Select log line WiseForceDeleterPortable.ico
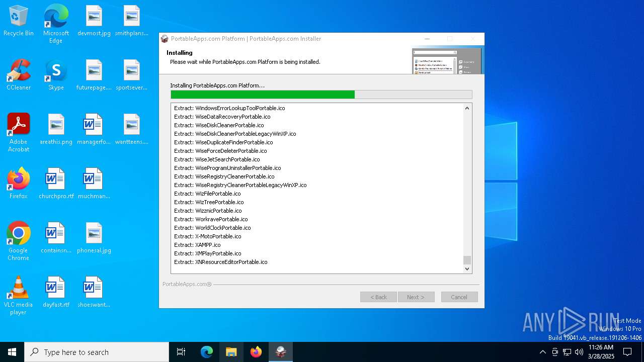 (x=220, y=151)
